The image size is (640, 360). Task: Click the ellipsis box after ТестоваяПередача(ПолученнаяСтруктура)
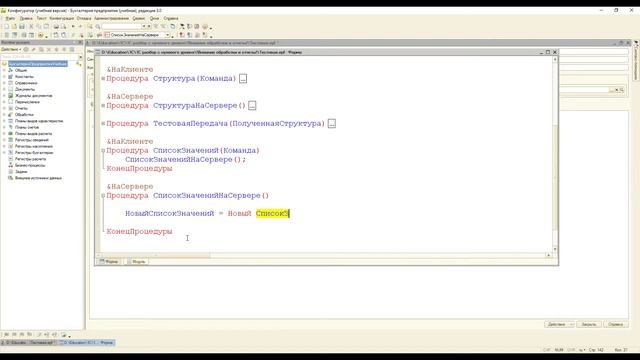click(x=332, y=124)
